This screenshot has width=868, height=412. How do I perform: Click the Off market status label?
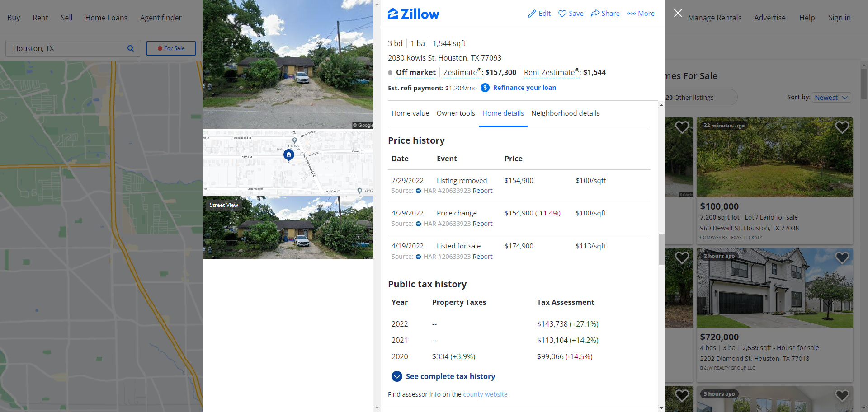[x=415, y=72]
